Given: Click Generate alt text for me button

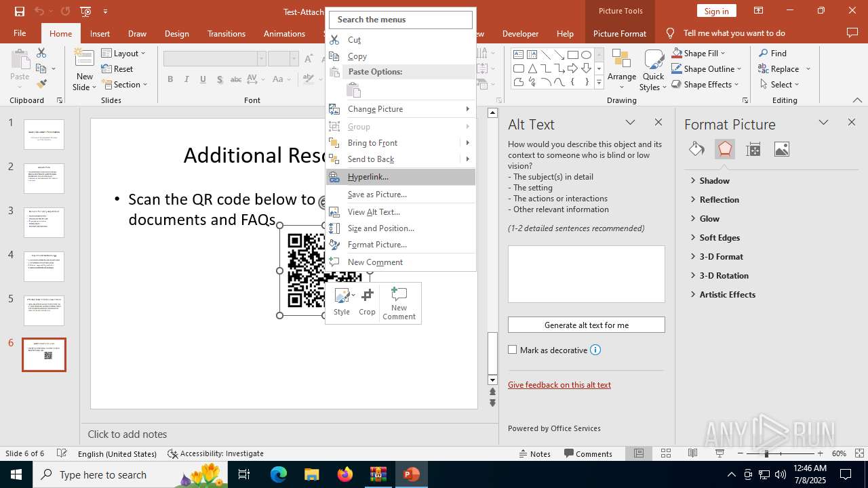Looking at the screenshot, I should [586, 325].
